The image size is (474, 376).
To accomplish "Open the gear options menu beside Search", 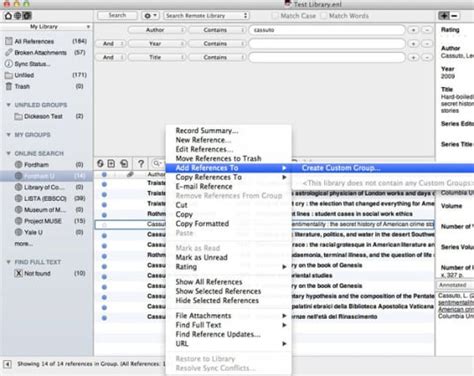I will 150,16.
